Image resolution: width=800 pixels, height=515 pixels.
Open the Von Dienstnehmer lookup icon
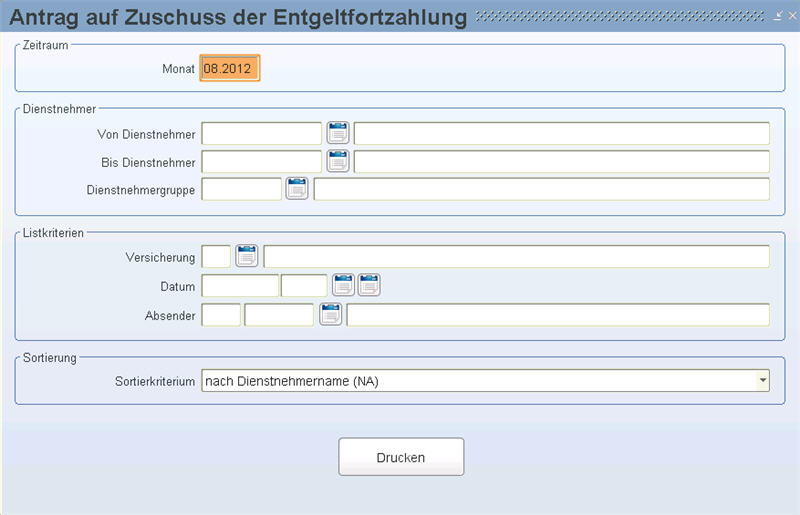coord(338,133)
